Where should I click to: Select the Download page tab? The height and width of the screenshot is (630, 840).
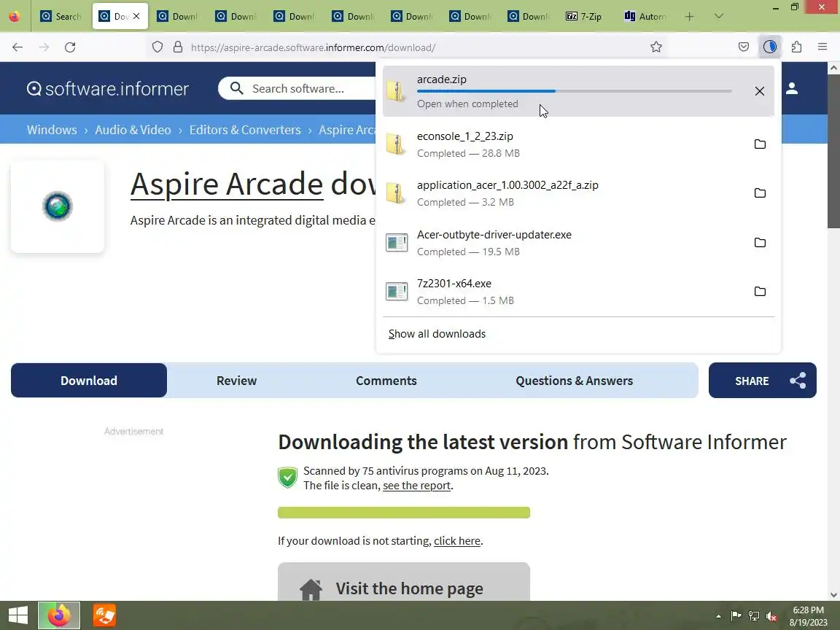pos(89,381)
